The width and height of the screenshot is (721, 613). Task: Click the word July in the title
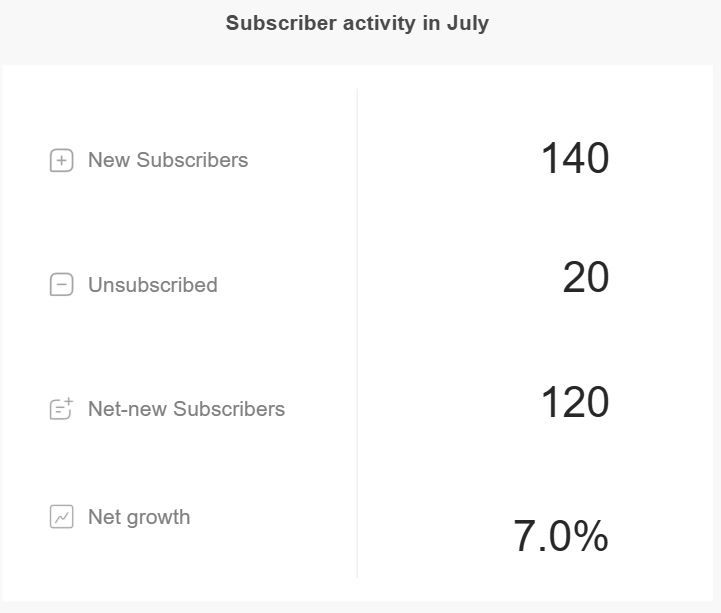(468, 23)
